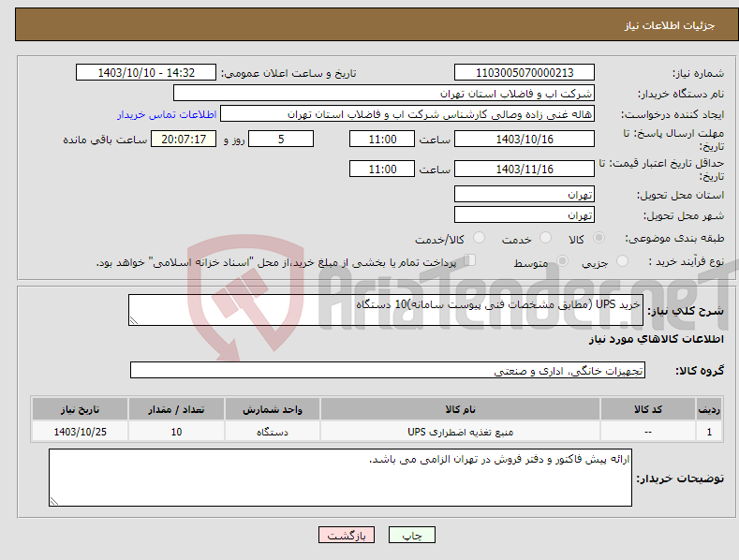Screen dimensions: 739x560
Task: Click the response deadline time 11:00 field
Action: pos(382,139)
